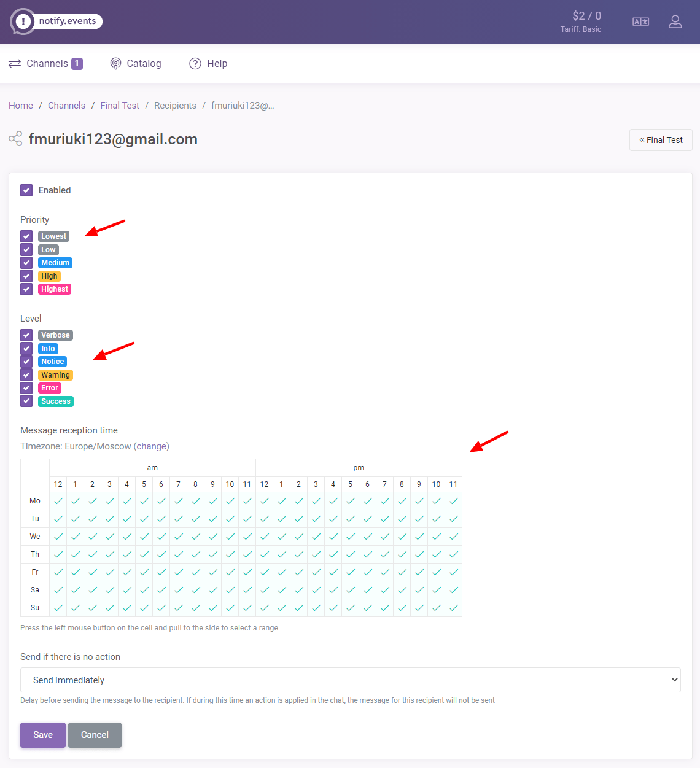Select the We row header
This screenshot has width=700, height=768.
coord(35,537)
